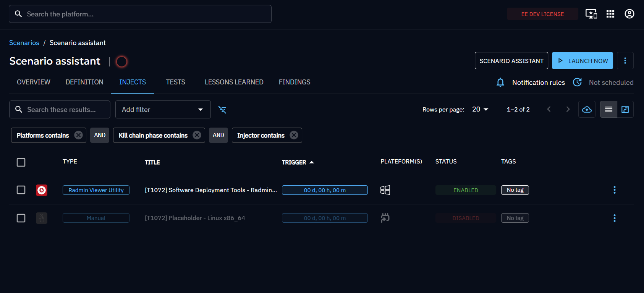Check the Radmin Viewer Utility inject row
This screenshot has width=644, height=293.
point(21,190)
